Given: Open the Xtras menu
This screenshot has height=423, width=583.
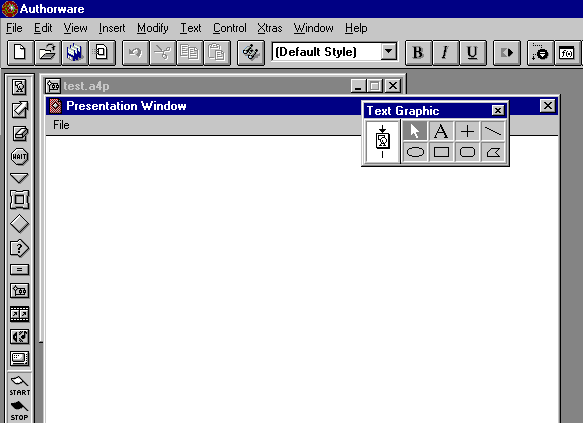Looking at the screenshot, I should (270, 28).
